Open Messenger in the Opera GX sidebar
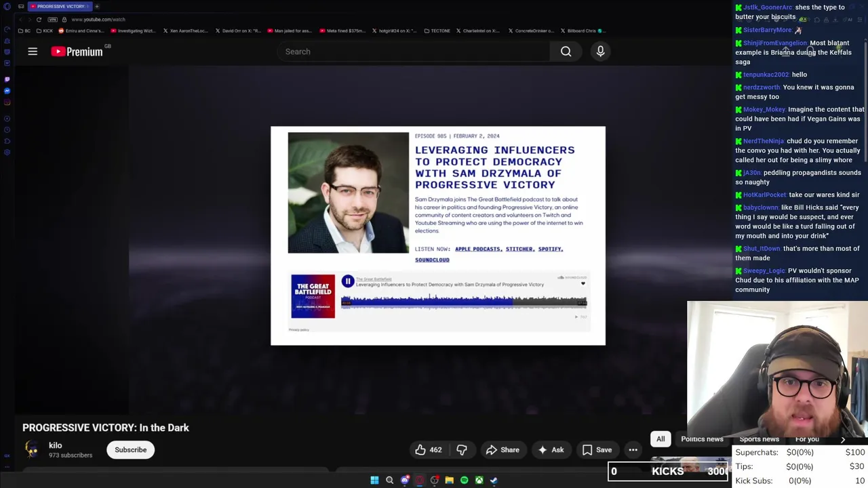Viewport: 868px width, 488px height. (7, 91)
